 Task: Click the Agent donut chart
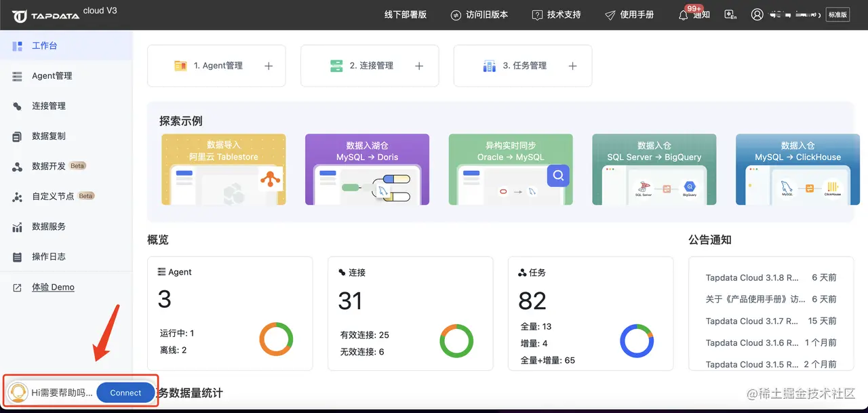(276, 339)
